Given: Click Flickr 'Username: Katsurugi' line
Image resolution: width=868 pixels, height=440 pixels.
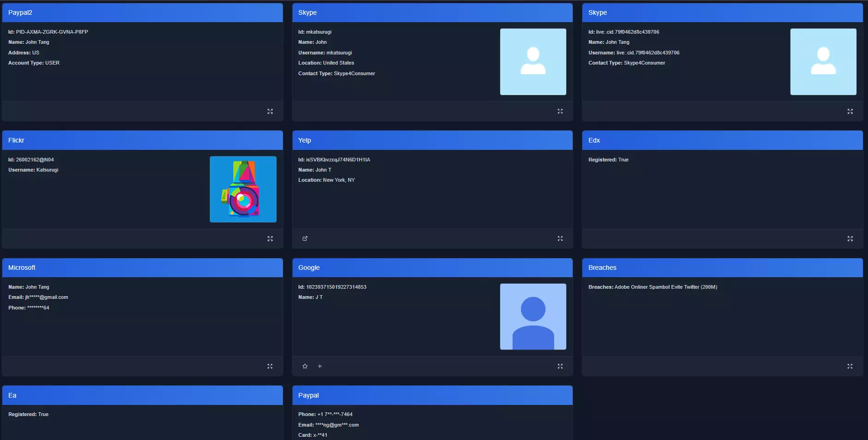Looking at the screenshot, I should [33, 170].
